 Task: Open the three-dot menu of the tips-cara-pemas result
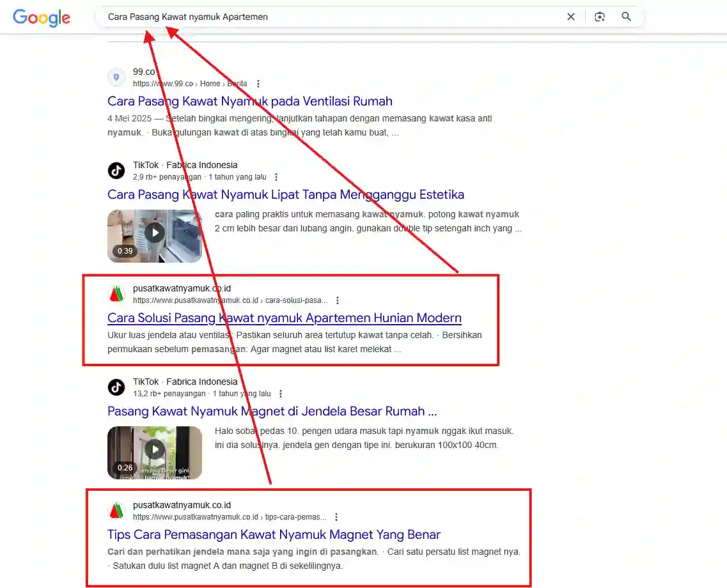point(336,517)
